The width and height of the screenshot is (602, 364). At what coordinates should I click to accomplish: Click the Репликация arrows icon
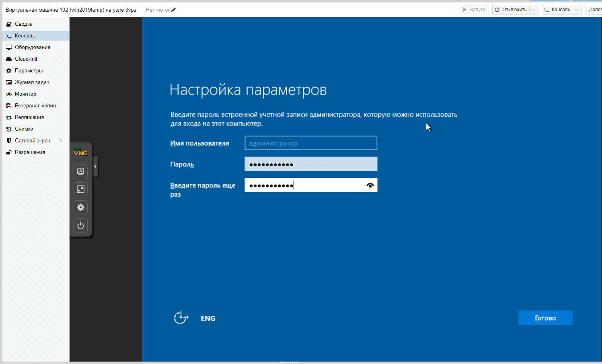tap(9, 117)
